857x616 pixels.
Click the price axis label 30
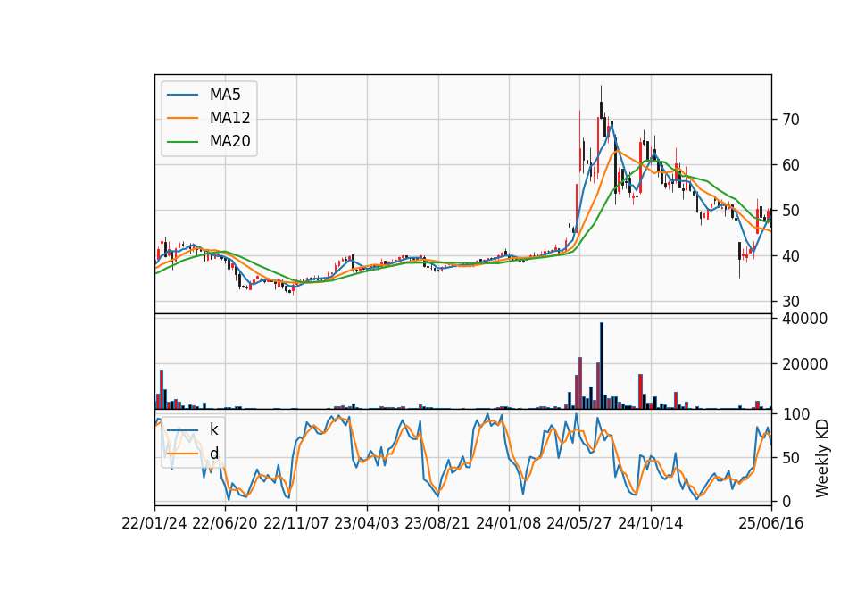790,301
